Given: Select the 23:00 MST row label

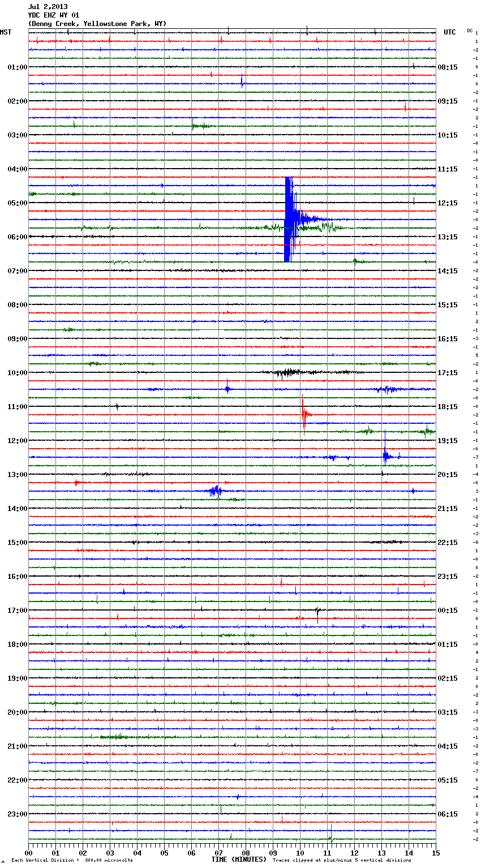Looking at the screenshot, I should (18, 814).
